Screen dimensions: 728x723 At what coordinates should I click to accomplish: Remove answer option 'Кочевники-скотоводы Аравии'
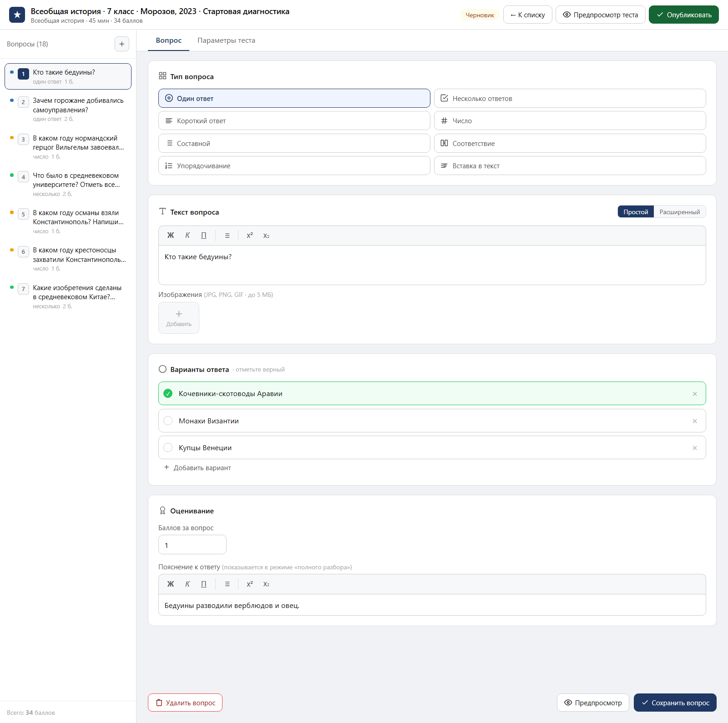(x=695, y=394)
